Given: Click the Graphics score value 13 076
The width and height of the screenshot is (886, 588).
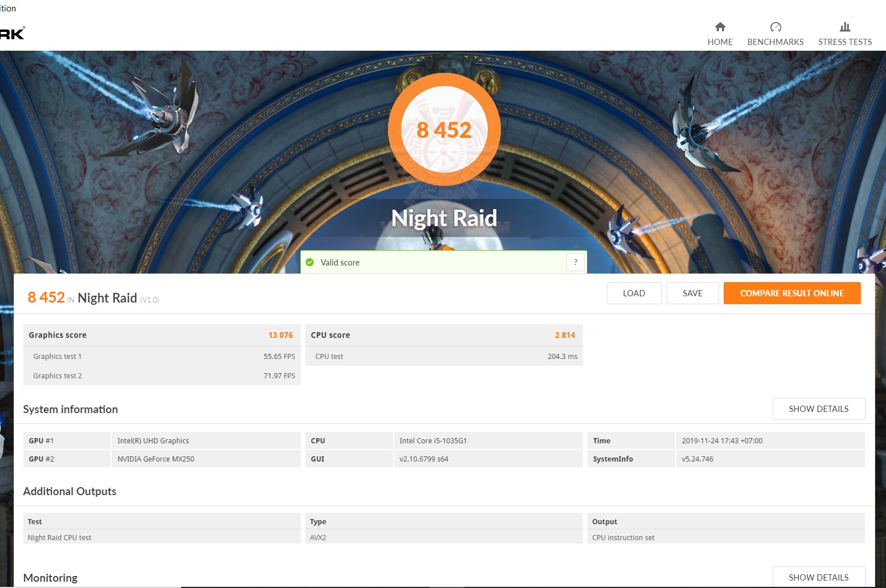Looking at the screenshot, I should tap(281, 335).
